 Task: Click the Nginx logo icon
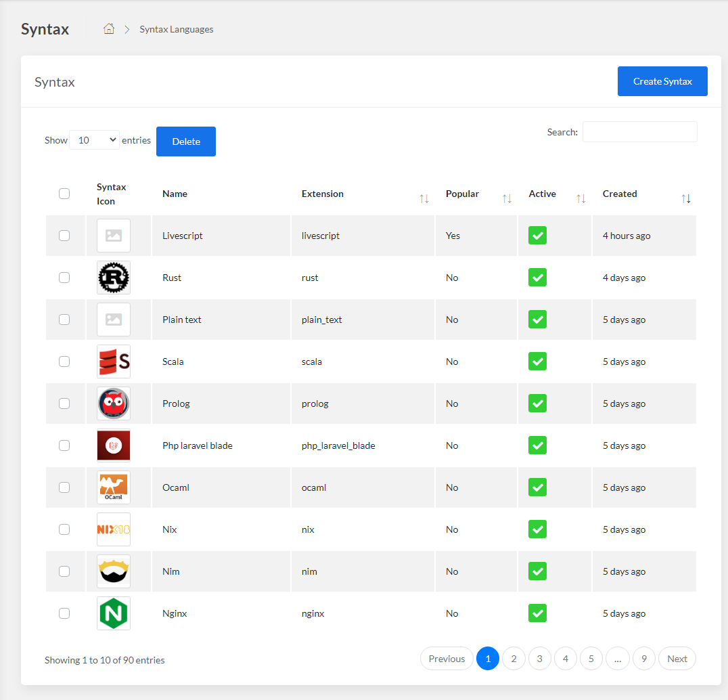point(114,613)
